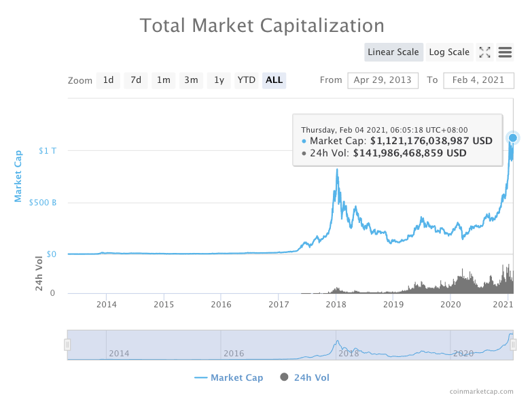
Task: Select the 1m zoom range
Action: coord(164,80)
